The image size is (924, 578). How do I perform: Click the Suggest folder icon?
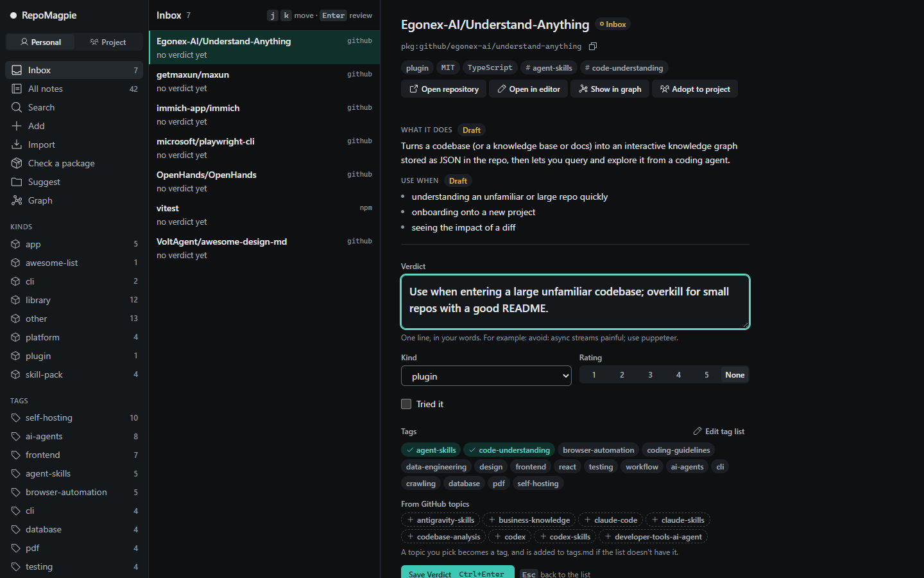[17, 182]
